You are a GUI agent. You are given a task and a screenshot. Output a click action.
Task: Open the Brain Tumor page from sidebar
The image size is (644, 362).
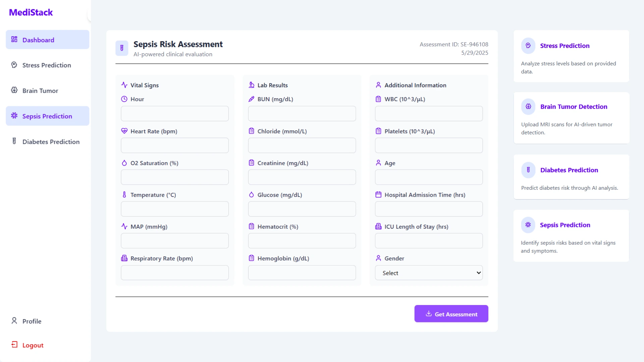pyautogui.click(x=47, y=90)
